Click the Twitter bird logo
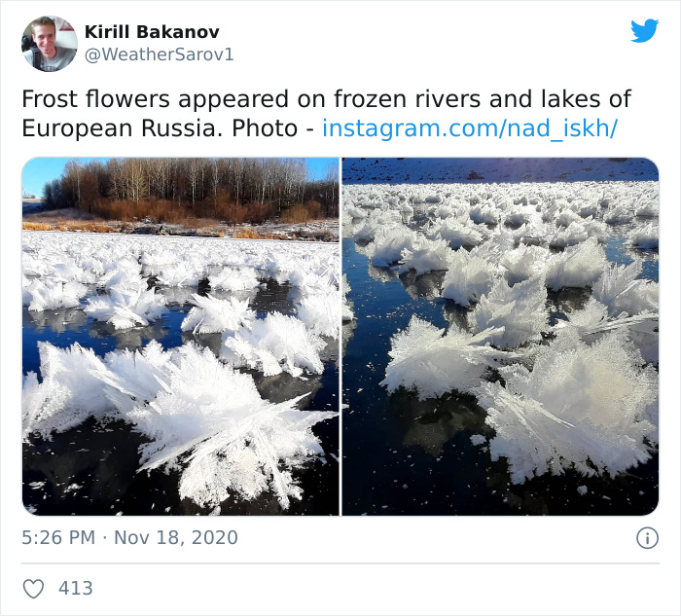Image resolution: width=681 pixels, height=616 pixels. point(644,31)
